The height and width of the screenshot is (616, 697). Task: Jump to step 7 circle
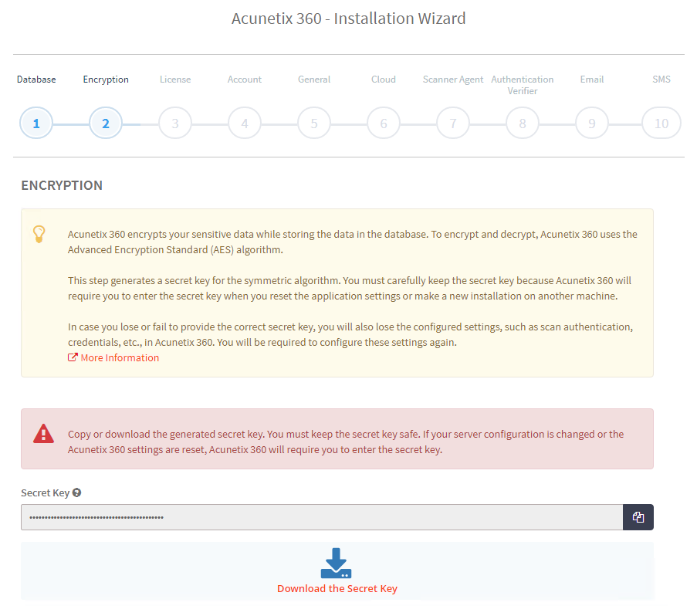[453, 123]
